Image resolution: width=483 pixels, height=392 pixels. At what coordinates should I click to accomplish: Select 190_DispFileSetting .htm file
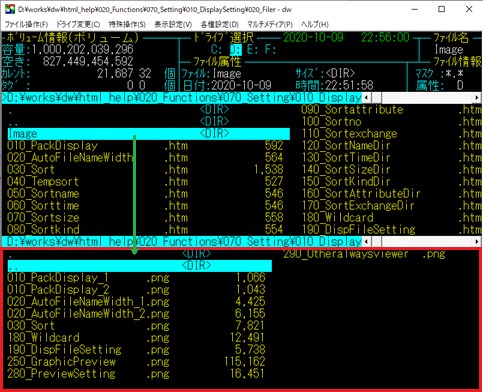click(391, 230)
